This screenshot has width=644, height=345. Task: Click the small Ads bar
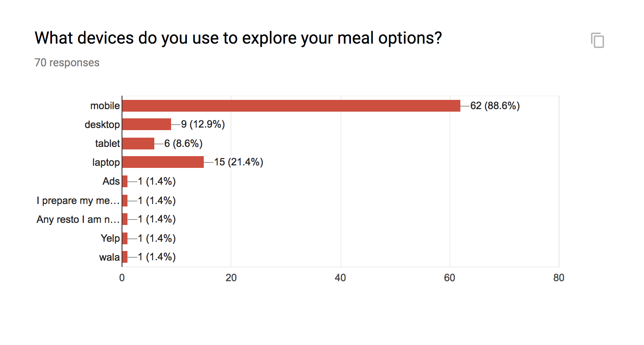(x=125, y=181)
